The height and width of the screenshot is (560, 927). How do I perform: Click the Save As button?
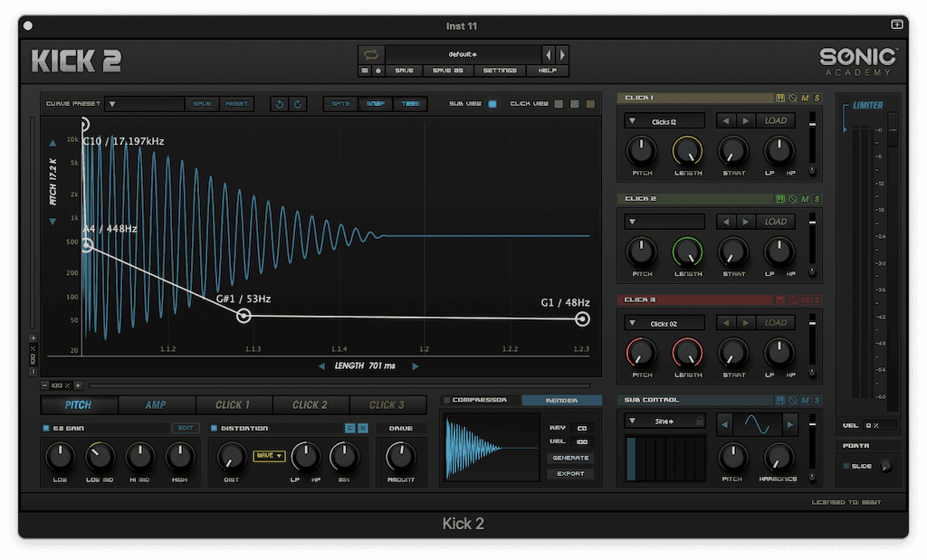pyautogui.click(x=447, y=71)
